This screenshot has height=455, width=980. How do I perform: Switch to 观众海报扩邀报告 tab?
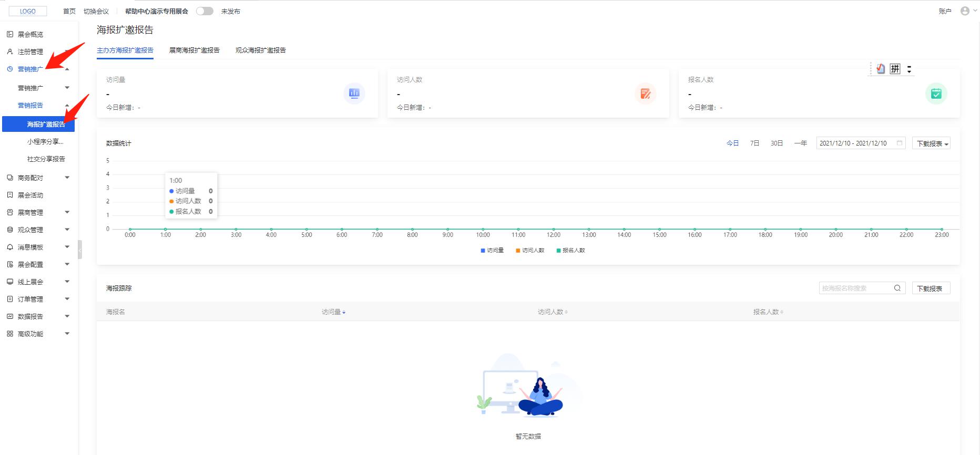pos(260,50)
